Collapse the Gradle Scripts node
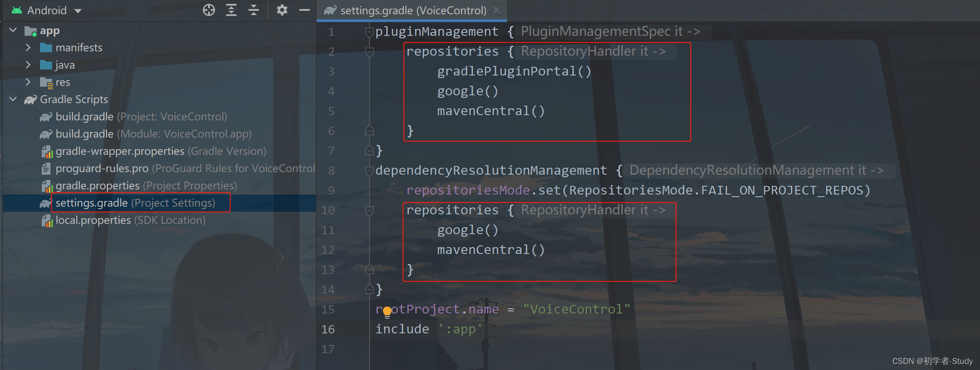 click(x=13, y=99)
